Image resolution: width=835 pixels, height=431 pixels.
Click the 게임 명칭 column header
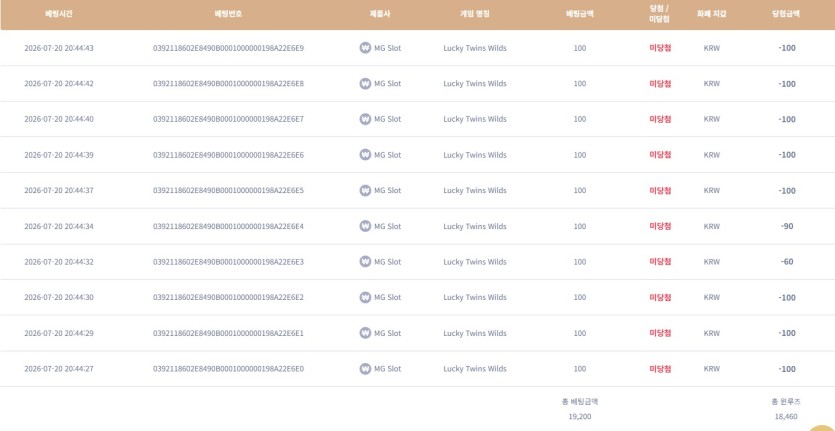point(474,14)
